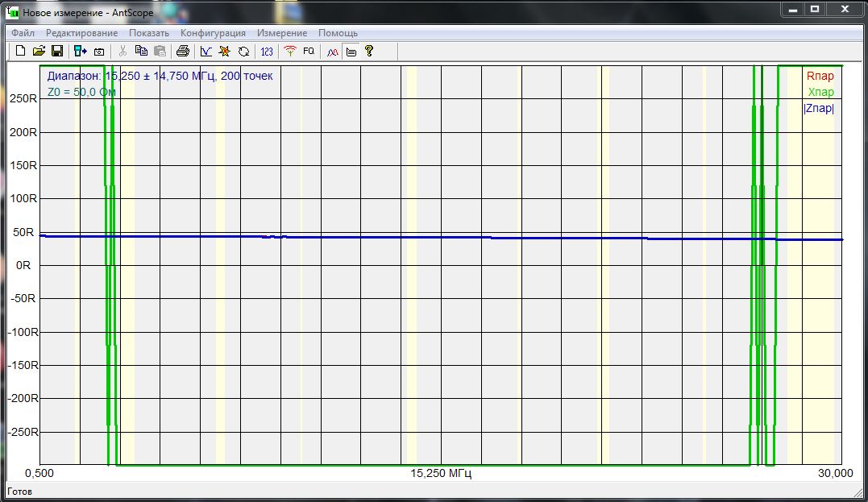Select the FQ frequency icon
Screen dimensions: 868x502
[x=309, y=52]
